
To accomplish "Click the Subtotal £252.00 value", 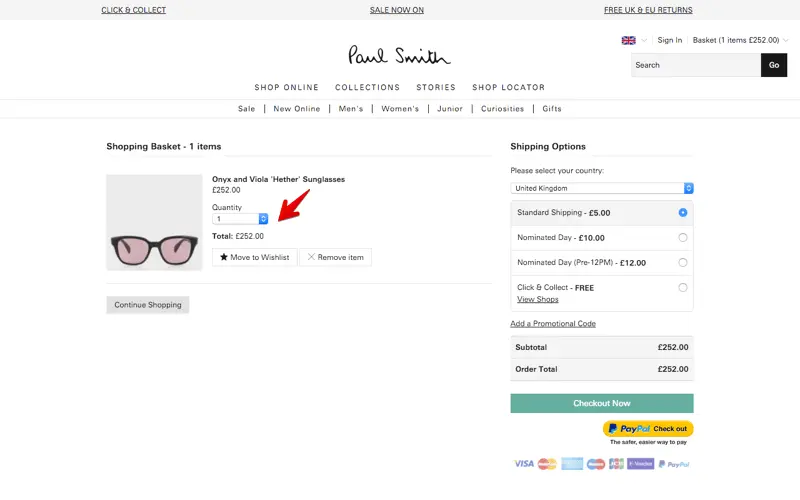I will [x=672, y=347].
